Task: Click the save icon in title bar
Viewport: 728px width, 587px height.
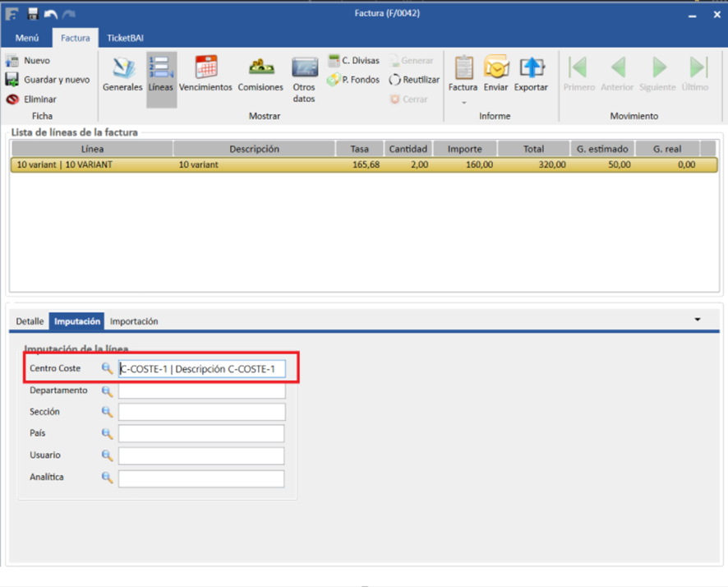Action: [33, 14]
